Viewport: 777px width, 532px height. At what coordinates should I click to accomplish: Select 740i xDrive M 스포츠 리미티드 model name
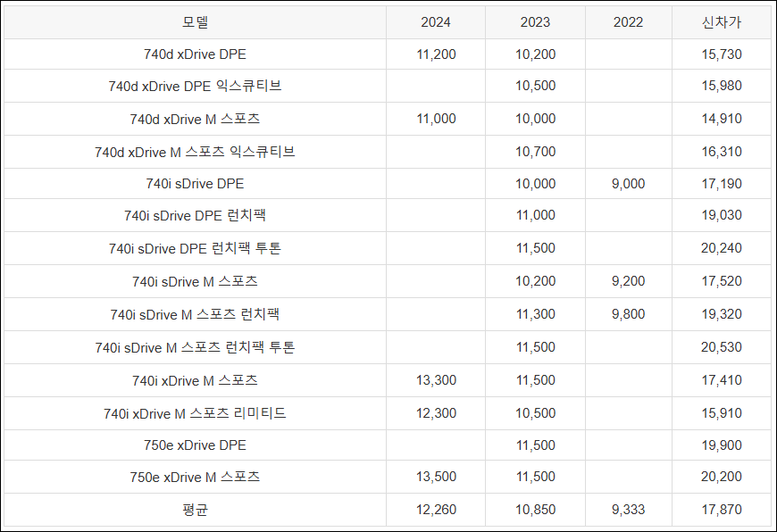195,413
